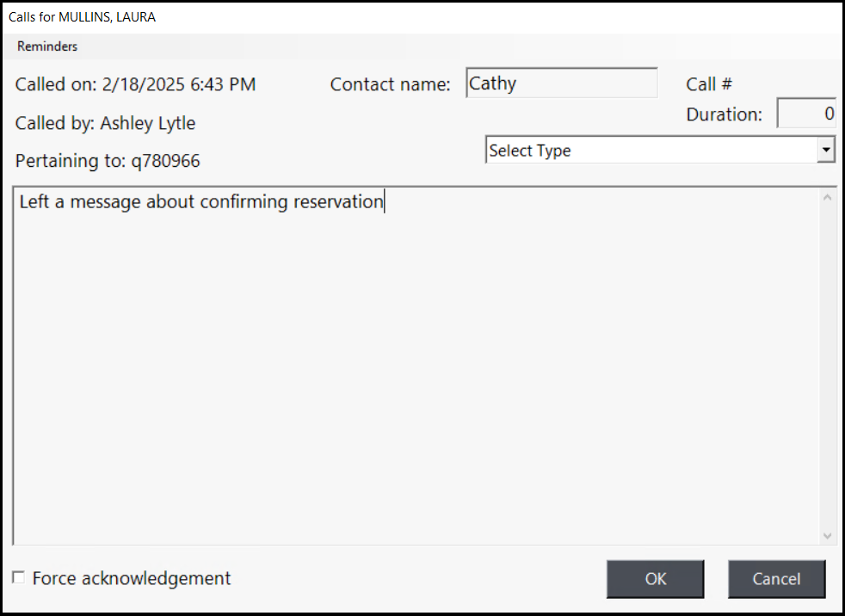Screen dimensions: 845x616
Task: Open the Reminders menu
Action: 47,46
